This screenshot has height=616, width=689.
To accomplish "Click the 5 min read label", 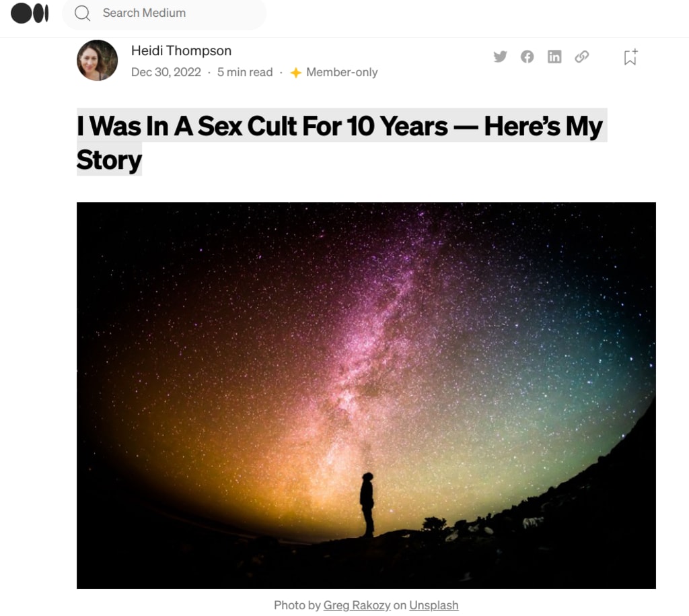I will pyautogui.click(x=245, y=72).
